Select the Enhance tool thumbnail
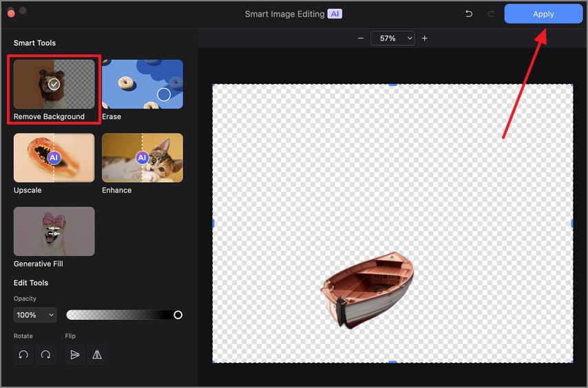588x388 pixels. tap(143, 158)
